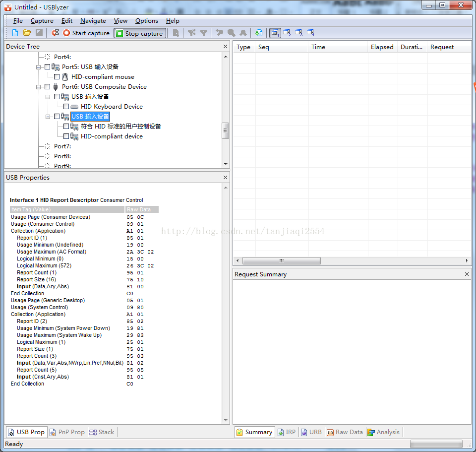Check the Port5 USB input device box
This screenshot has width=476, height=452.
point(48,67)
